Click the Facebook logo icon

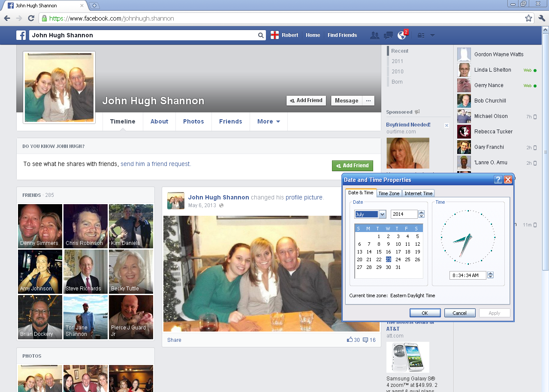pos(21,35)
